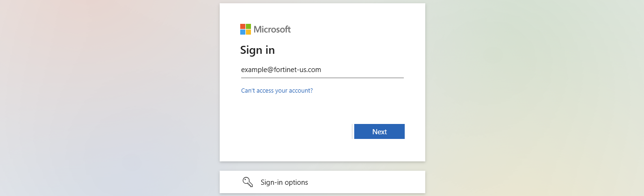Click the red square in the Microsoft logo
This screenshot has height=196, width=644.
[243, 27]
